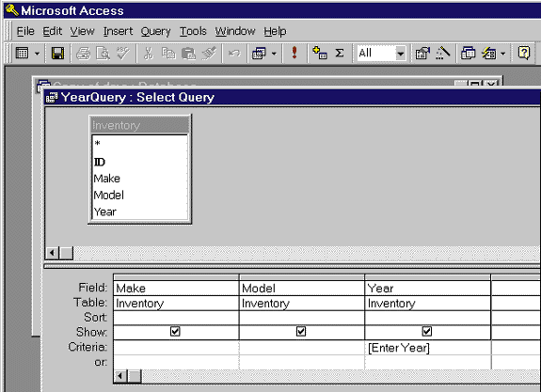Select Year in the Inventory field list
This screenshot has width=541, height=392.
click(140, 212)
